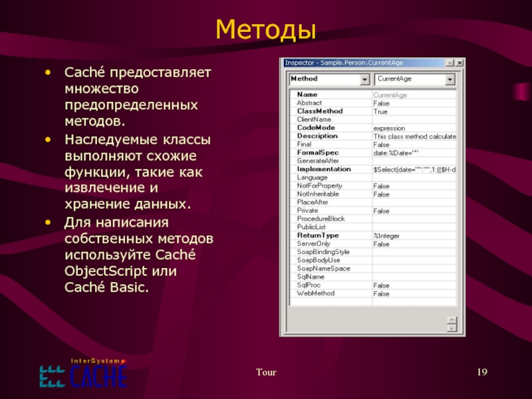Select the Name property row
The image size is (532, 399).
[x=373, y=94]
